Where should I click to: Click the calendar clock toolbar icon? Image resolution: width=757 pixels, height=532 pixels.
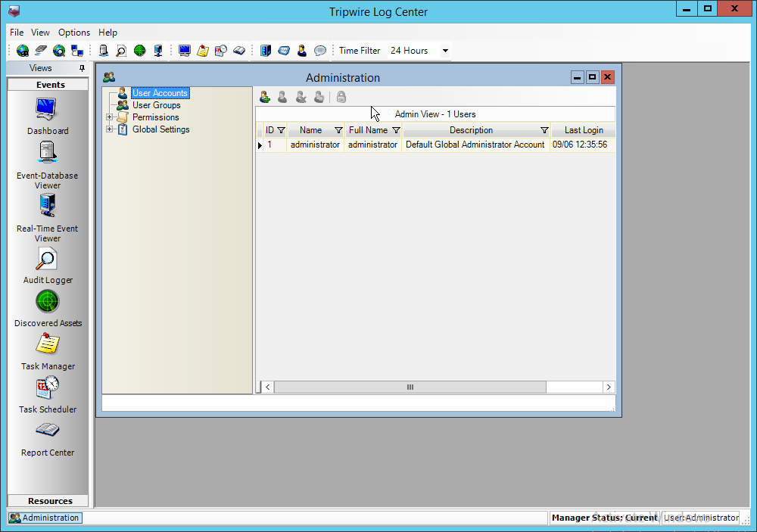point(221,50)
